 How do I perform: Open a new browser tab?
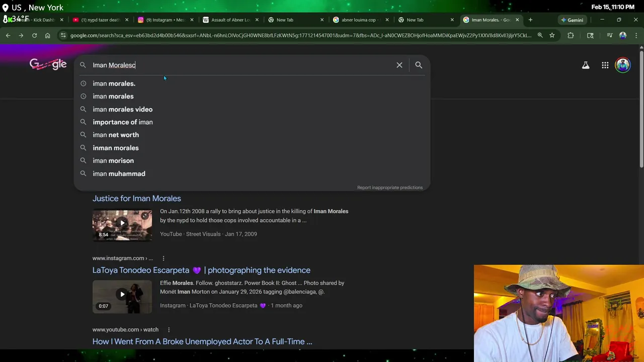tap(530, 20)
